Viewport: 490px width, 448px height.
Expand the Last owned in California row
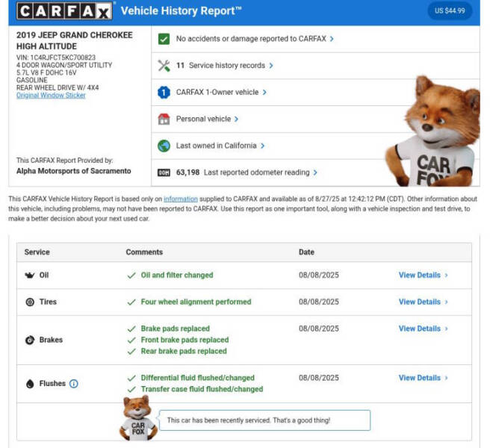220,146
